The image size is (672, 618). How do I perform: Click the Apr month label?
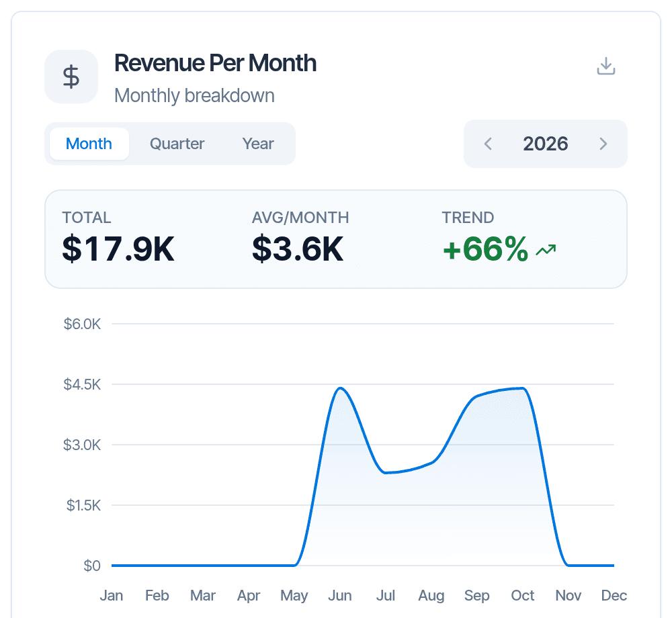coord(249,595)
